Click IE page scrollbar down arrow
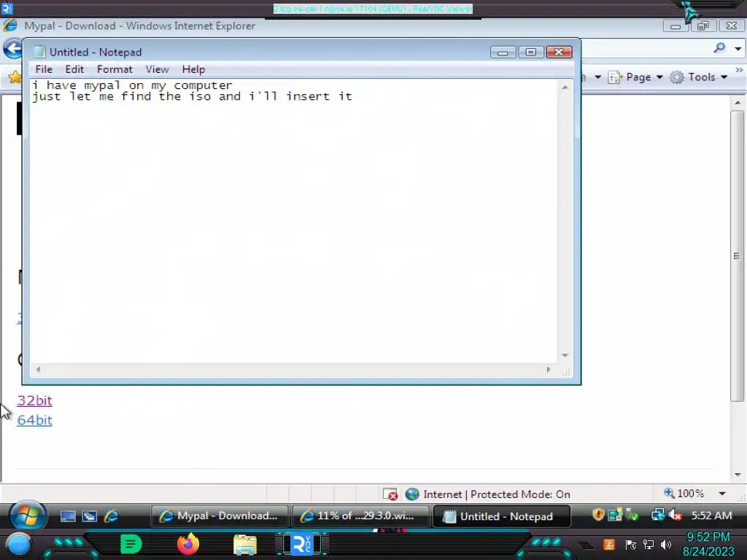The width and height of the screenshot is (747, 560). 738,475
